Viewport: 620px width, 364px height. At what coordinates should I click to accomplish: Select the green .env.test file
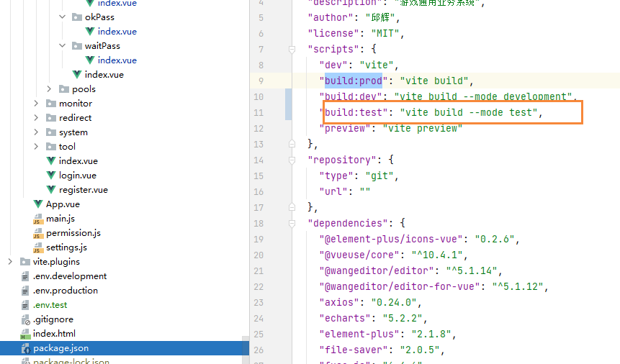click(x=50, y=305)
